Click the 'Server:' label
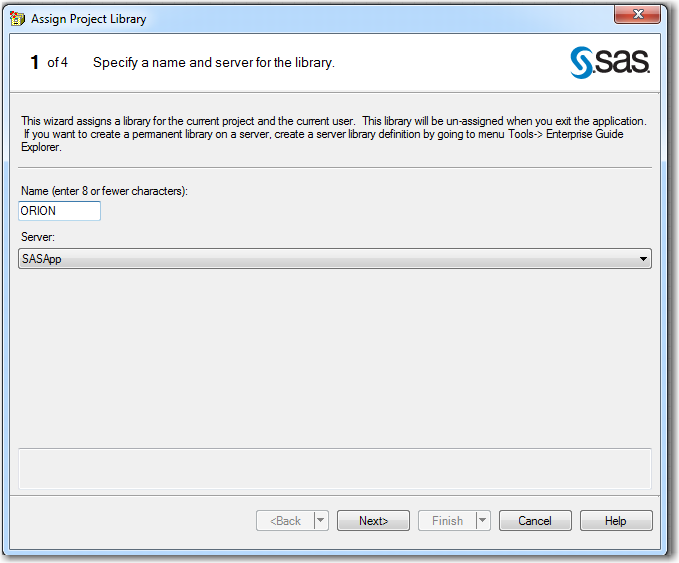 click(38, 237)
